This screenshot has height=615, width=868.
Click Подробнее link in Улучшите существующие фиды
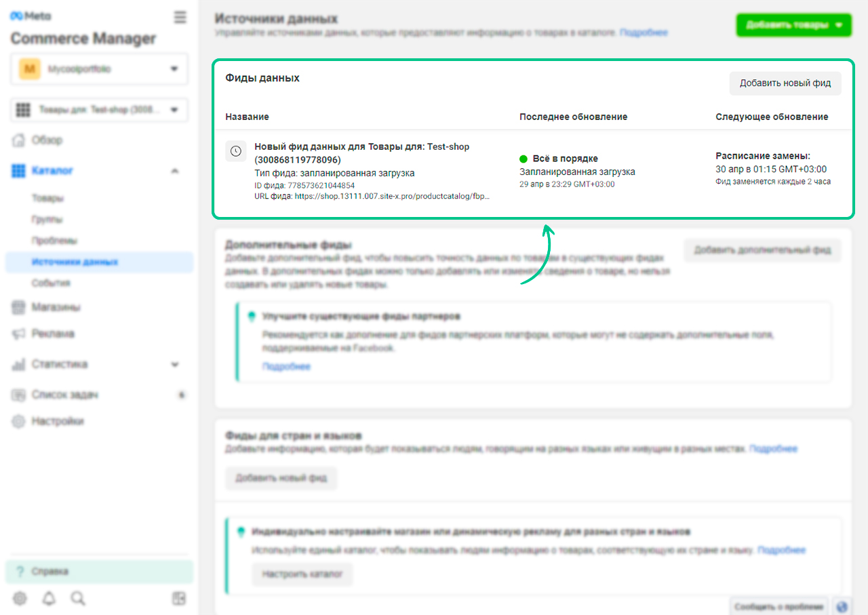tap(286, 366)
